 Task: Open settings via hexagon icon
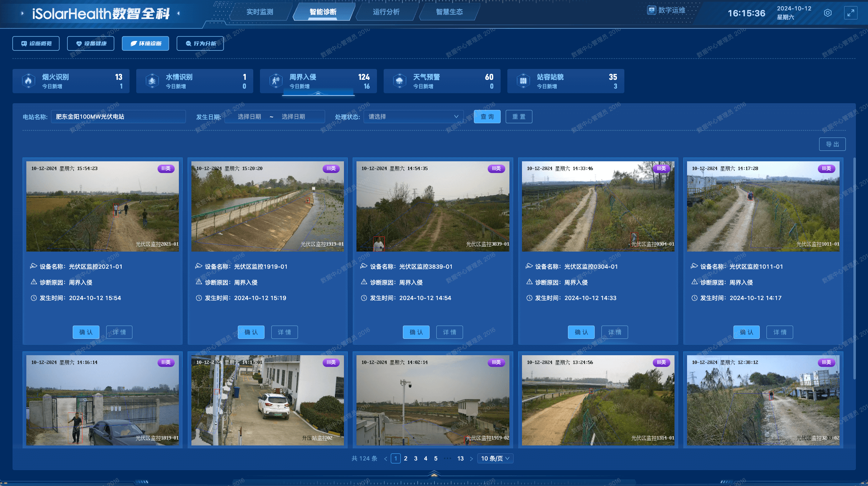pos(827,13)
